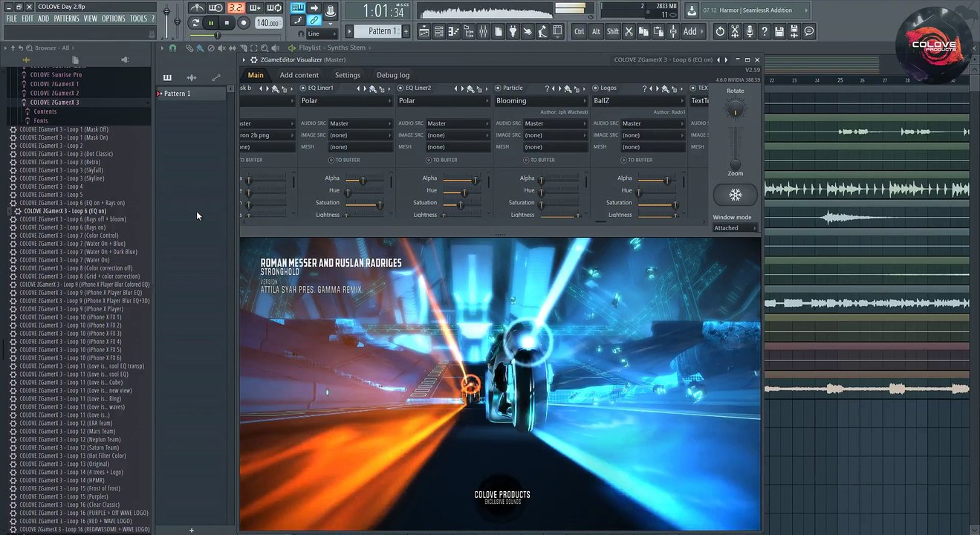The image size is (980, 535).
Task: Click the wait-for-input icon
Action: pyautogui.click(x=216, y=8)
